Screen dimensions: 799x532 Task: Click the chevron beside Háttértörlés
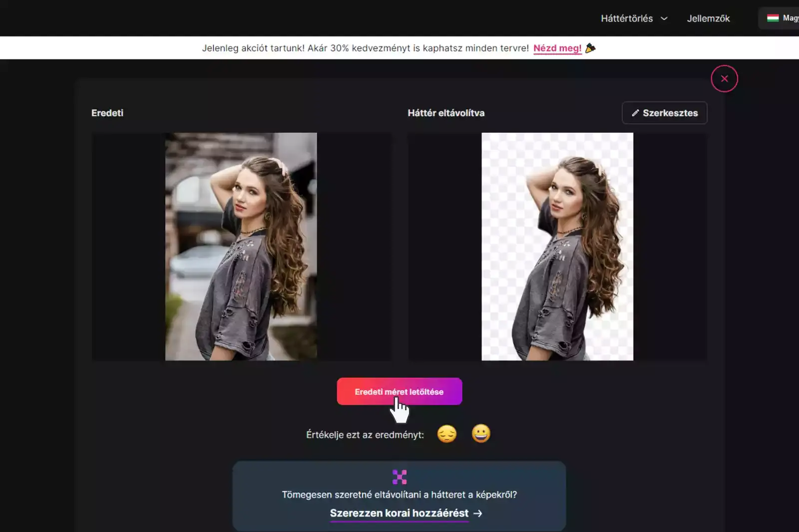point(664,18)
